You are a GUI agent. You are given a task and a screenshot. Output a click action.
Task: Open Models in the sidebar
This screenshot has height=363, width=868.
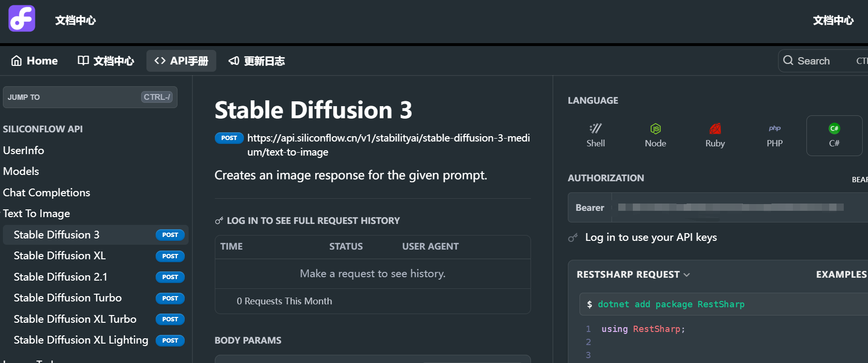[x=21, y=171]
